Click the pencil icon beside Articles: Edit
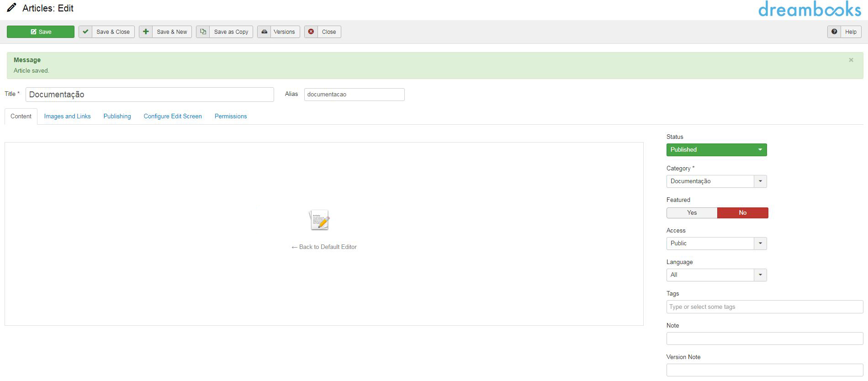This screenshot has height=381, width=868. (x=11, y=8)
